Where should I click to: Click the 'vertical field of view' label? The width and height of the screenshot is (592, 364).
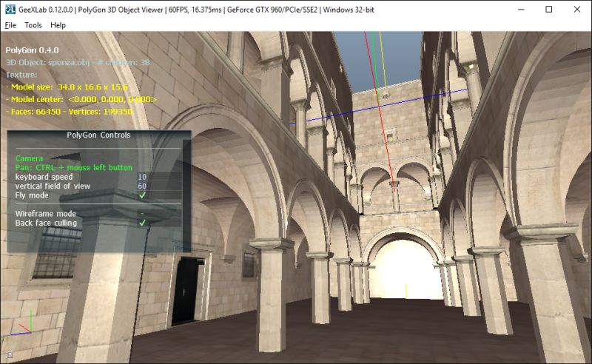click(53, 186)
